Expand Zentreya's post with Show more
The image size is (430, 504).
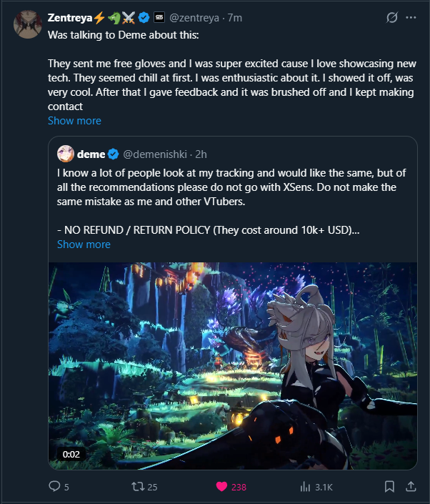(74, 120)
